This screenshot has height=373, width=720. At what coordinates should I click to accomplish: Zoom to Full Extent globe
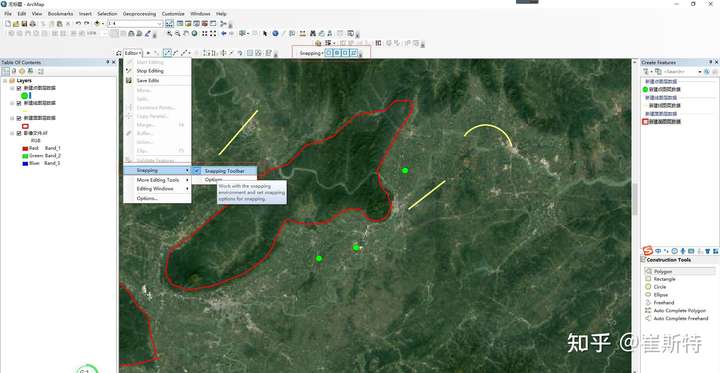[194, 34]
